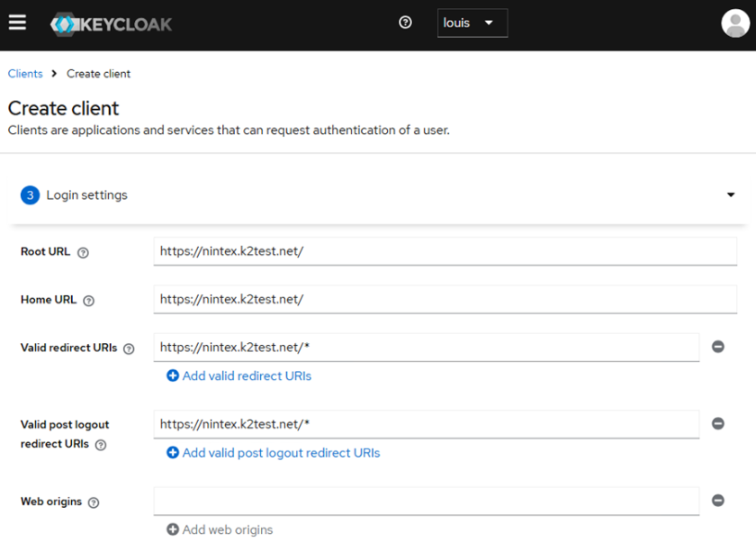Click the Keycloak logo
Image resolution: width=756 pixels, height=552 pixels.
(112, 23)
